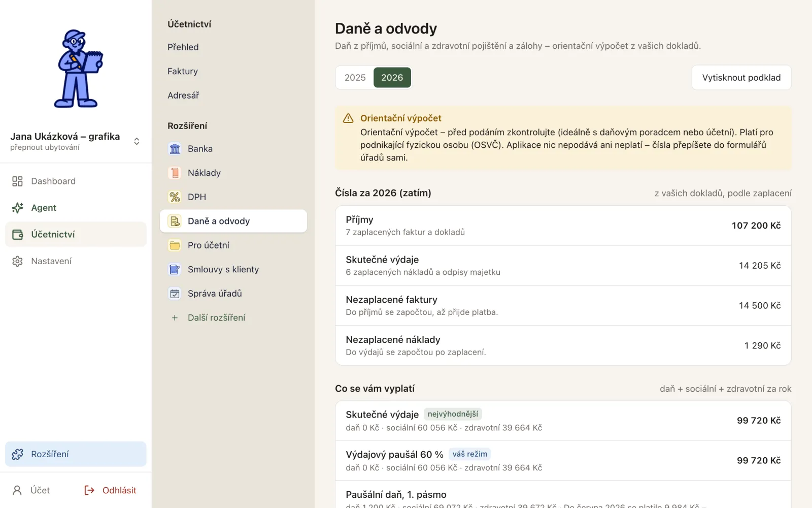
Task: Click the přepnout ubytování text
Action: (45, 147)
